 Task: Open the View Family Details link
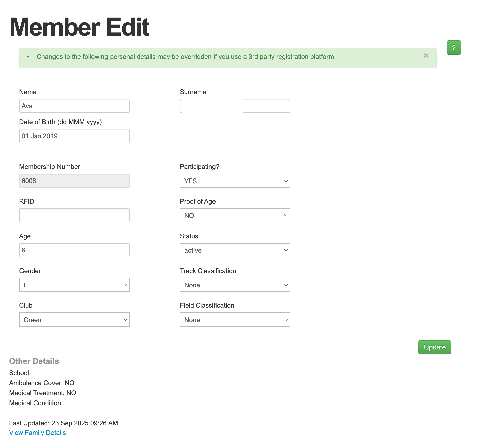click(37, 433)
